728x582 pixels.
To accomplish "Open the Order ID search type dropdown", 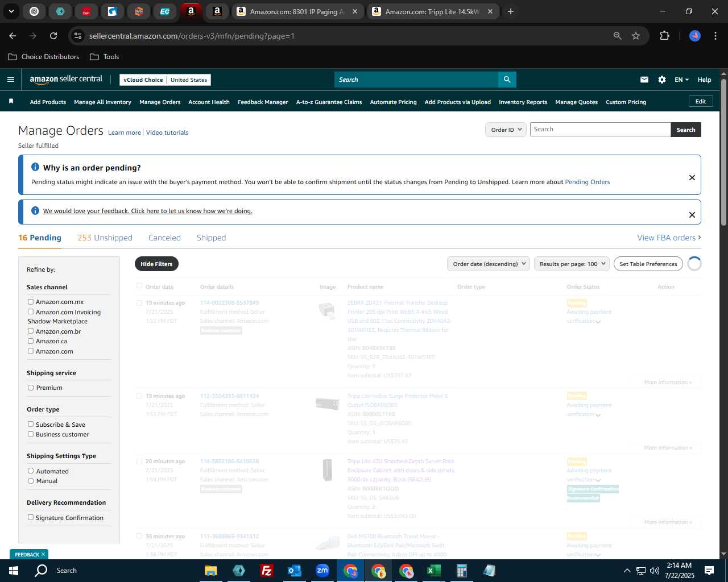I will tap(506, 130).
